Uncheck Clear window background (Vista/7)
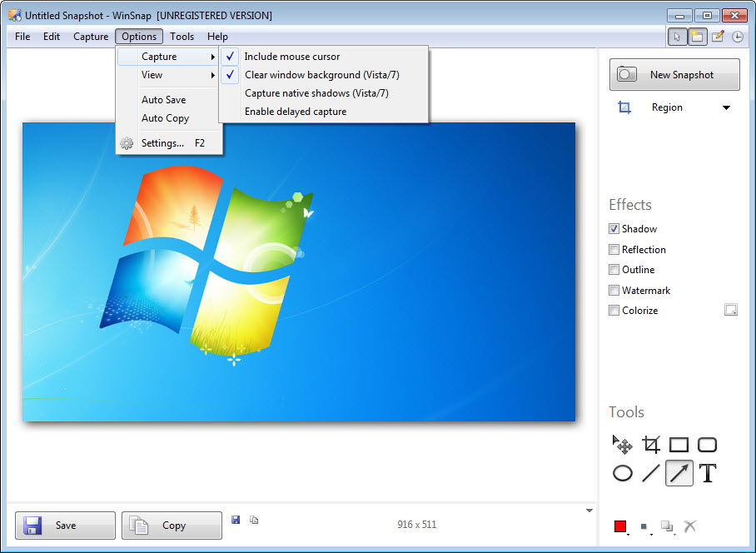Image resolution: width=756 pixels, height=553 pixels. coord(324,75)
